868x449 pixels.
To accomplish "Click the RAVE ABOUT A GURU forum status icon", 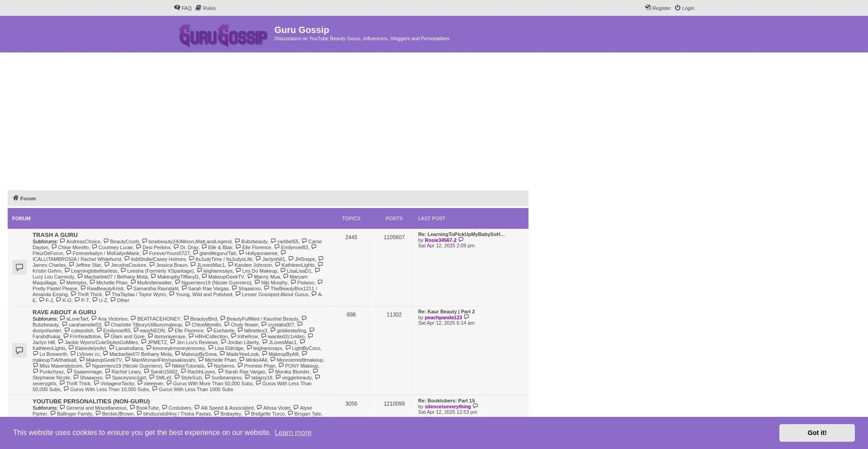I will click(19, 350).
